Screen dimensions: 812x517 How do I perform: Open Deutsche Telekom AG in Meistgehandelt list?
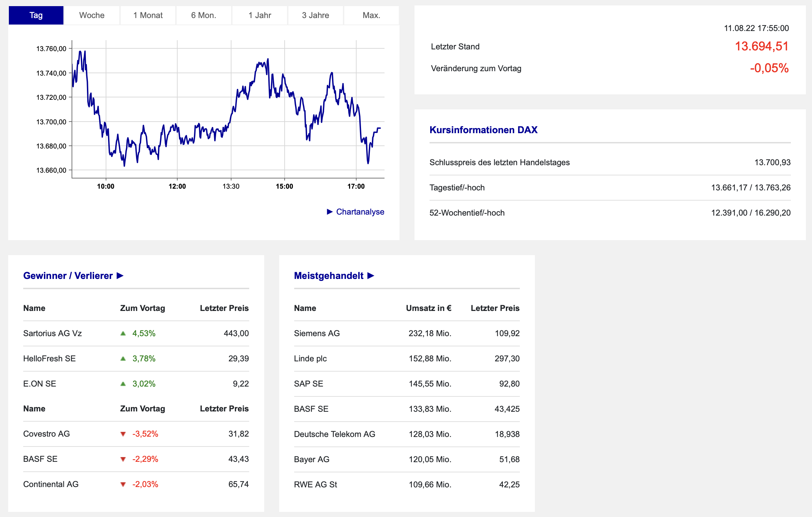click(x=335, y=434)
